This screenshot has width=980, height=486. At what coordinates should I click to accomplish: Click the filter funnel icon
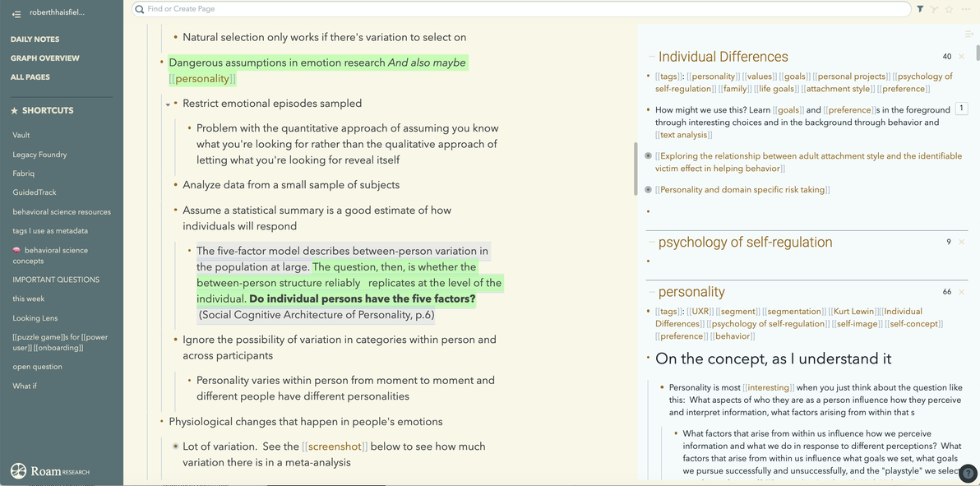point(920,9)
